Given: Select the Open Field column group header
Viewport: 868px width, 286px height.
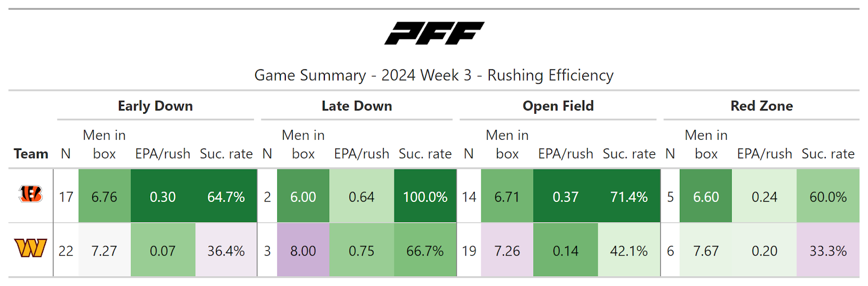Looking at the screenshot, I should coord(558,106).
